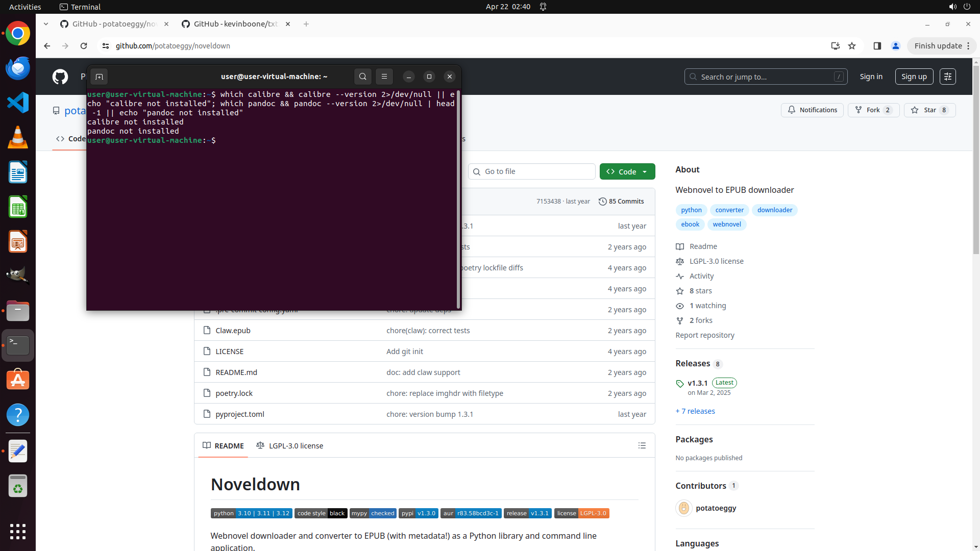Open the README outline icon
The image size is (980, 551).
pos(642,445)
